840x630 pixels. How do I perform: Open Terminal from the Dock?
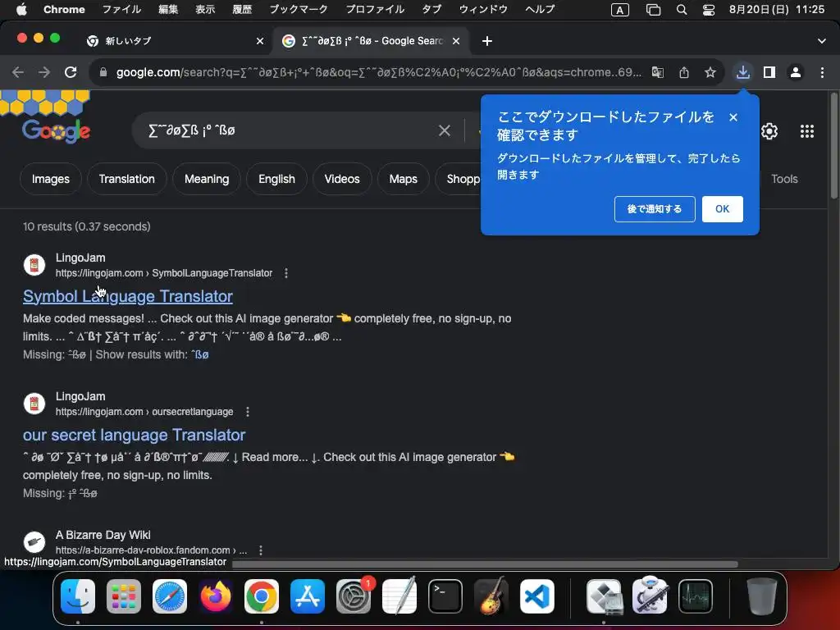tap(445, 596)
